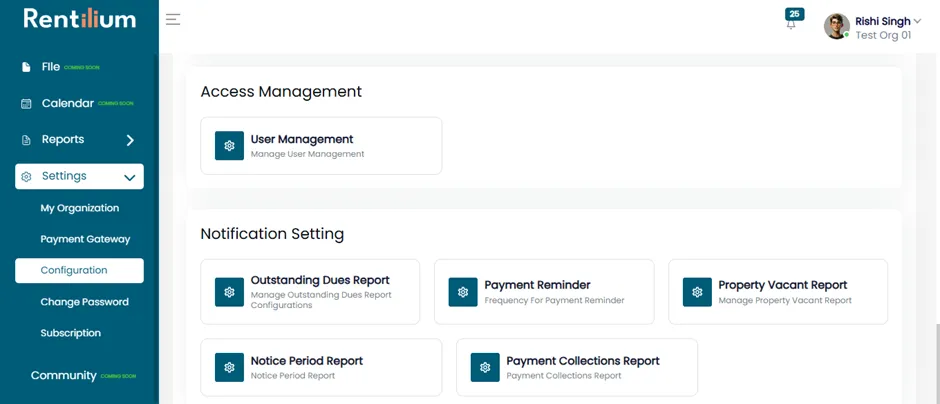Open the Property Vacant Report title link
940x404 pixels.
coord(783,285)
